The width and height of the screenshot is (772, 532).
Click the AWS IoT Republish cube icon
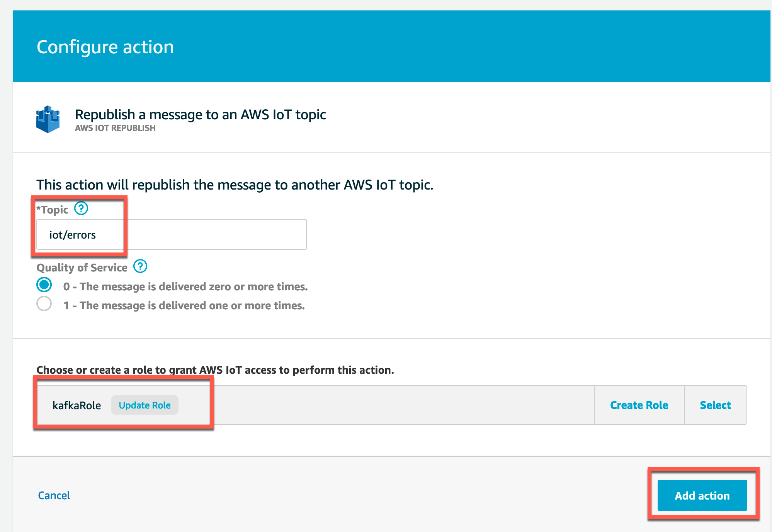pos(48,119)
